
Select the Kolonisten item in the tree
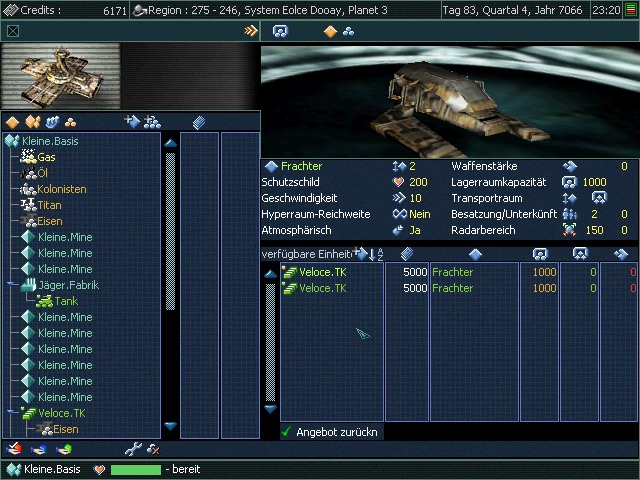pyautogui.click(x=61, y=189)
